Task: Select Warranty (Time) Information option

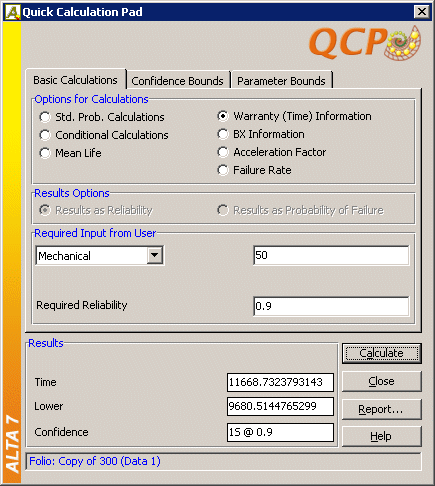Action: [x=294, y=116]
